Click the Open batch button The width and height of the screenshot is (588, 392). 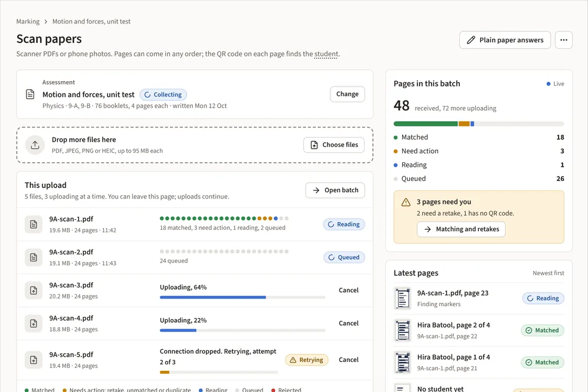click(x=335, y=190)
